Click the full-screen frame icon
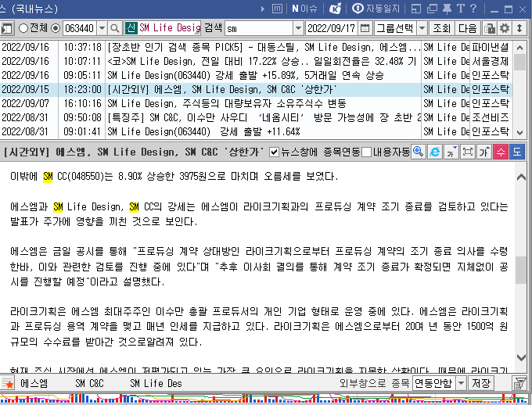532x405 pixels. coord(468,152)
